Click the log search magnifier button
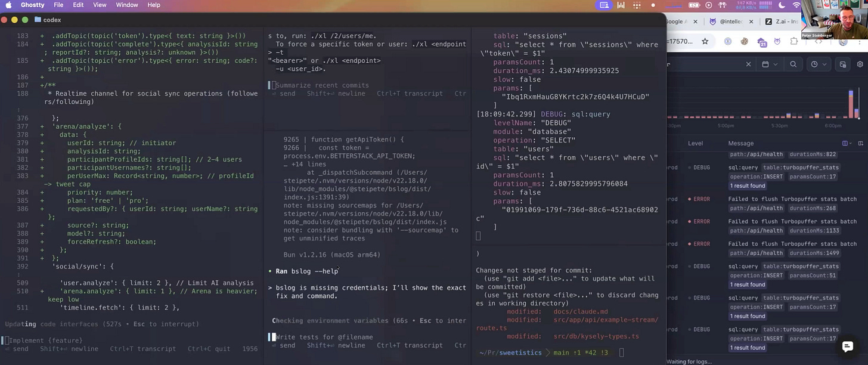This screenshot has width=868, height=365. pos(793,64)
